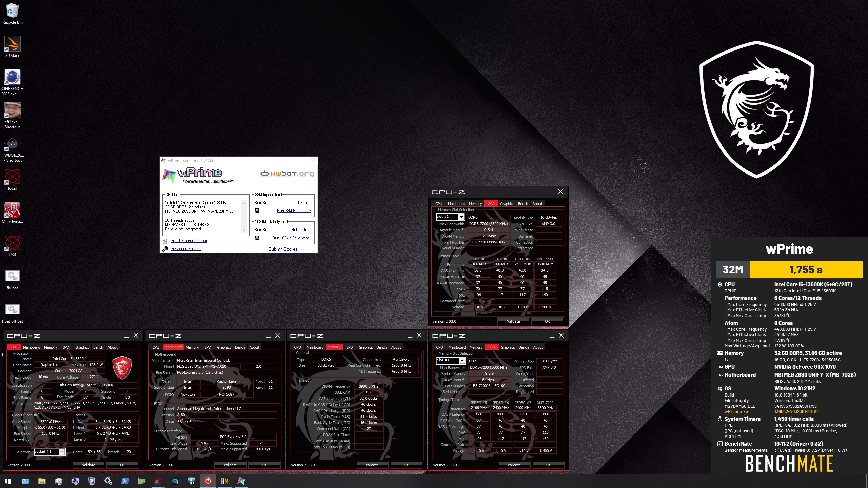This screenshot has height=488, width=868.
Task: Click '1,458 timer calls' in BenchMate panel
Action: point(794,419)
